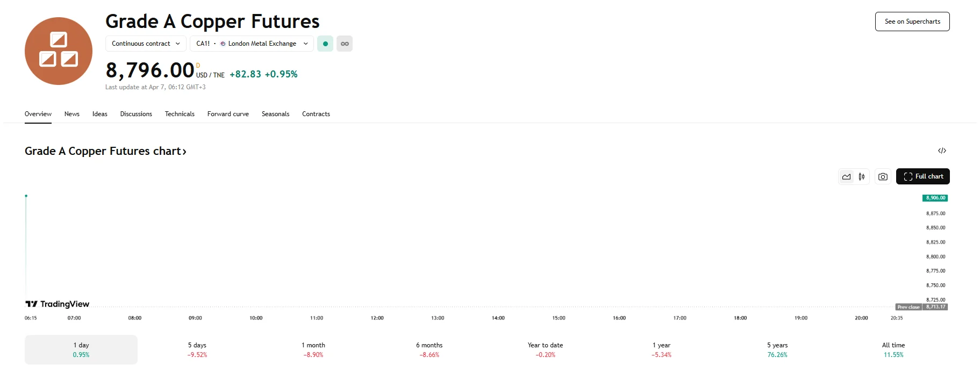Go to the Seasonals tab

(275, 114)
